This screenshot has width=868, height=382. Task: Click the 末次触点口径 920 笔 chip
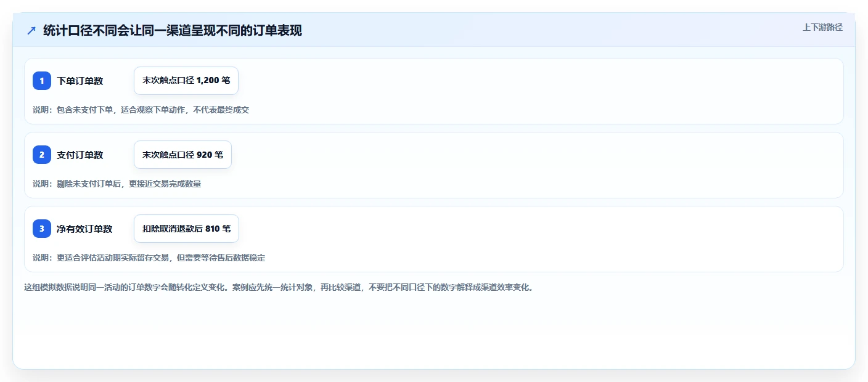[182, 155]
